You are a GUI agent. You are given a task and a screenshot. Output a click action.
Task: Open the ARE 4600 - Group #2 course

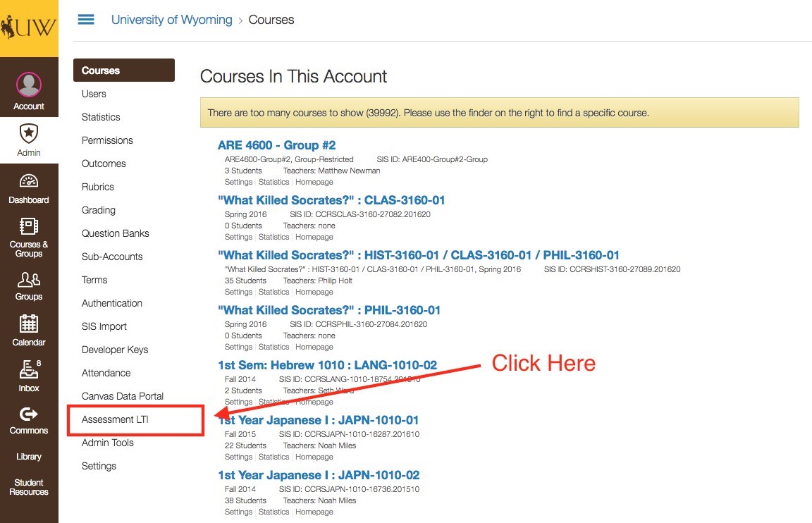[276, 145]
